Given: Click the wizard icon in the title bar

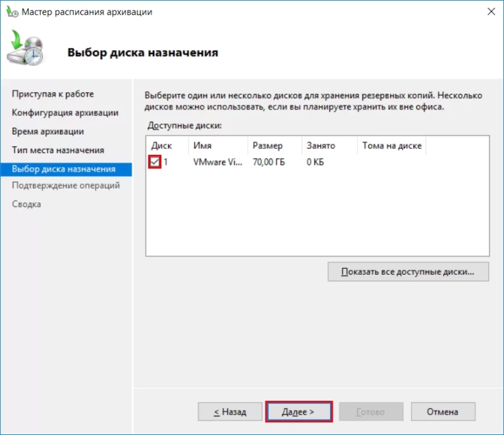Looking at the screenshot, I should coord(12,11).
